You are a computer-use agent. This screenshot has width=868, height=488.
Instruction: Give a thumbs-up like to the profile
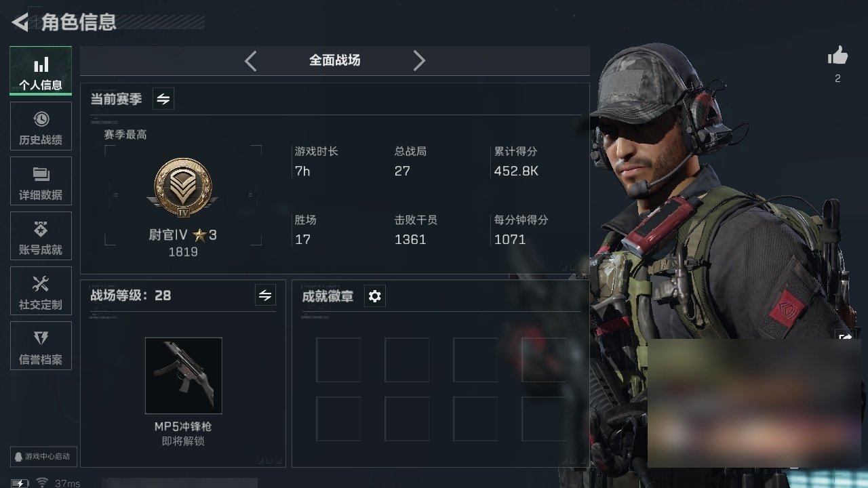(x=837, y=56)
